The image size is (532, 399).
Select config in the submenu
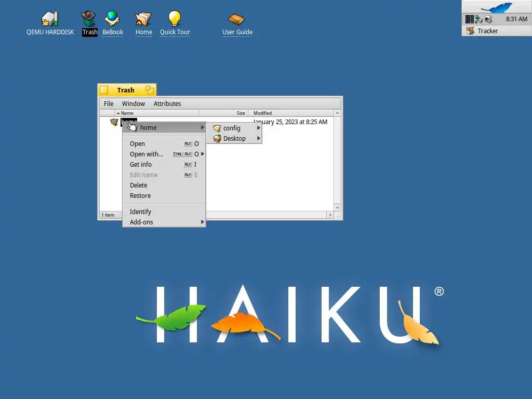tap(234, 128)
